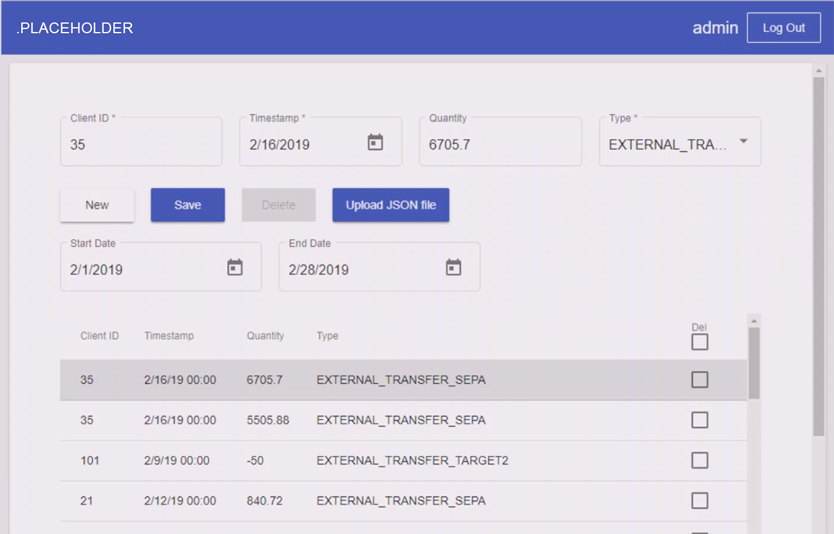
Task: Open the End Date calendar icon
Action: pyautogui.click(x=453, y=268)
